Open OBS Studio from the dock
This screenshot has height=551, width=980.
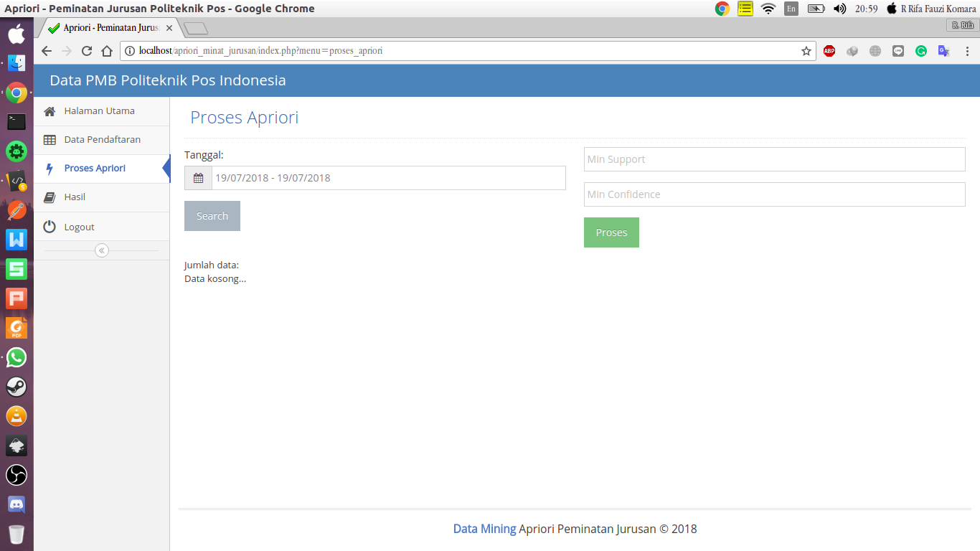pyautogui.click(x=17, y=475)
